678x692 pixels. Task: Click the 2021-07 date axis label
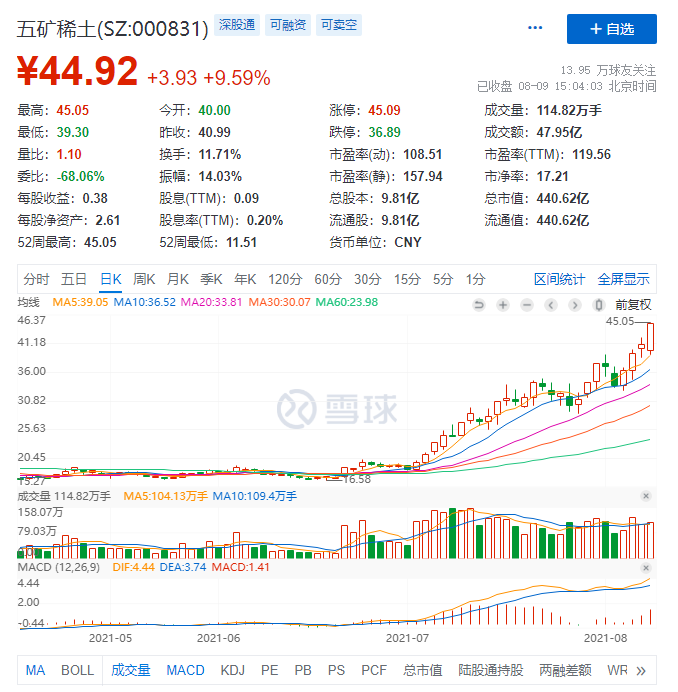(x=407, y=638)
